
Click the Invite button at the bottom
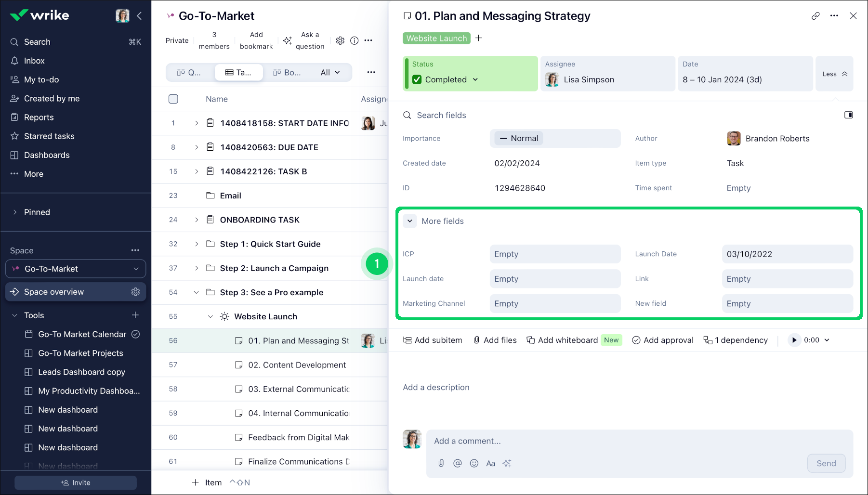pos(75,482)
